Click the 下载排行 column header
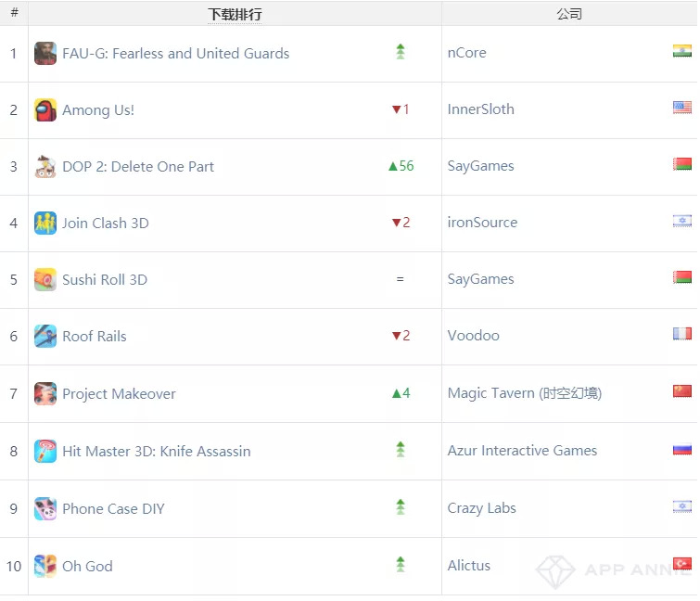 [x=235, y=14]
